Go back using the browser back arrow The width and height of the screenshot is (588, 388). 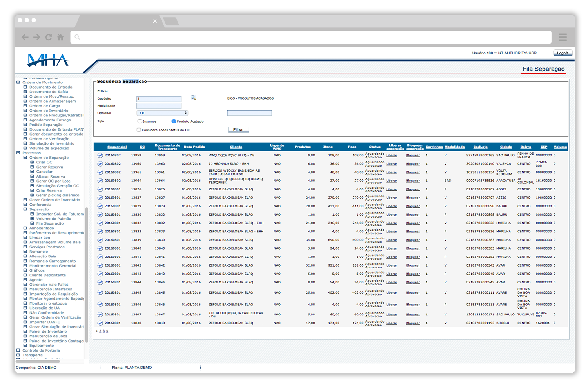(x=25, y=37)
